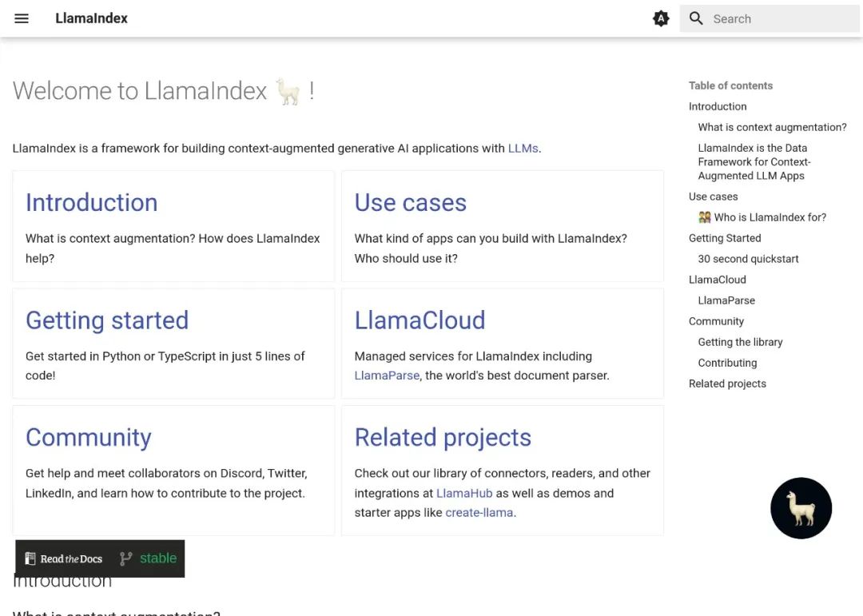Click the Welcome to LlamaIndex heading
The width and height of the screenshot is (863, 616).
pos(164,91)
